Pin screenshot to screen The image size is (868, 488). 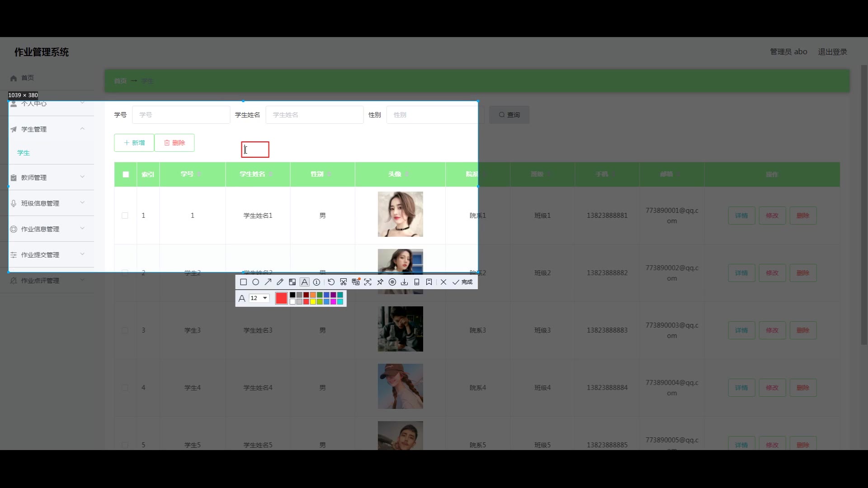(380, 282)
